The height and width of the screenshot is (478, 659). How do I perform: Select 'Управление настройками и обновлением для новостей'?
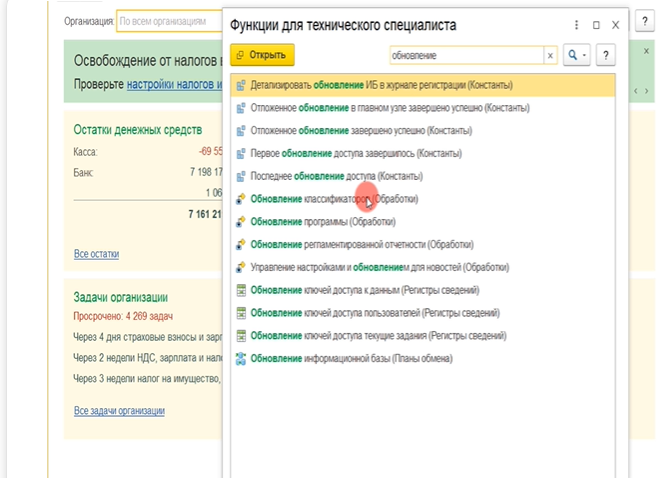pyautogui.click(x=380, y=267)
